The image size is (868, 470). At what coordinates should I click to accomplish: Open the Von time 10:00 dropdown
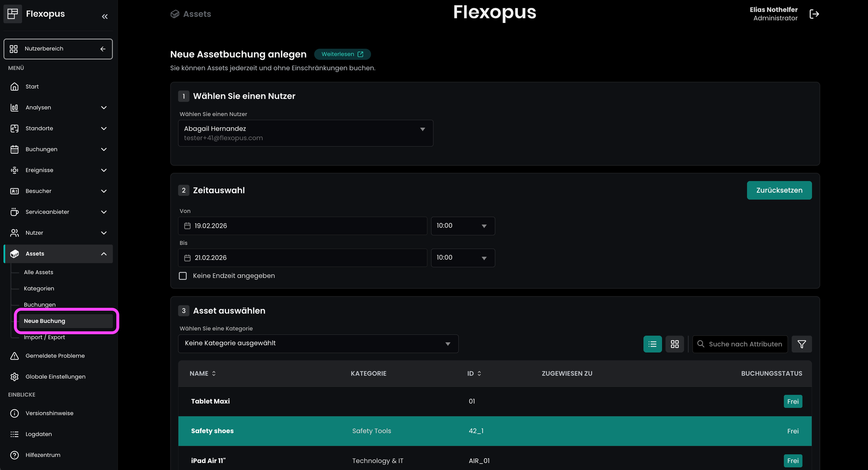pyautogui.click(x=462, y=226)
